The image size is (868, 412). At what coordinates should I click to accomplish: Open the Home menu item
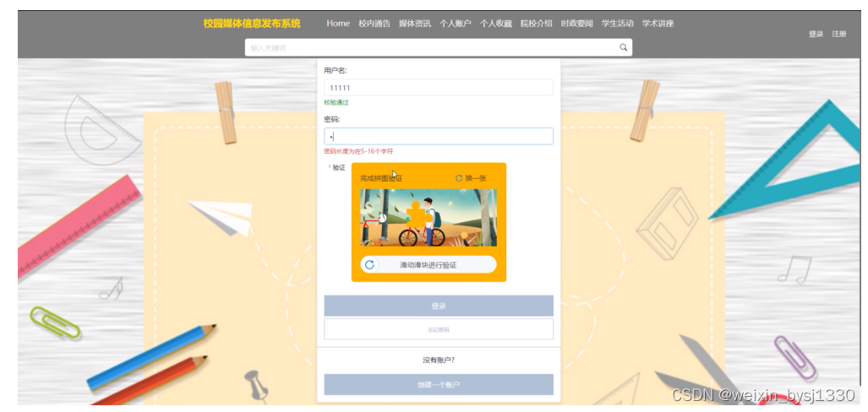[338, 24]
